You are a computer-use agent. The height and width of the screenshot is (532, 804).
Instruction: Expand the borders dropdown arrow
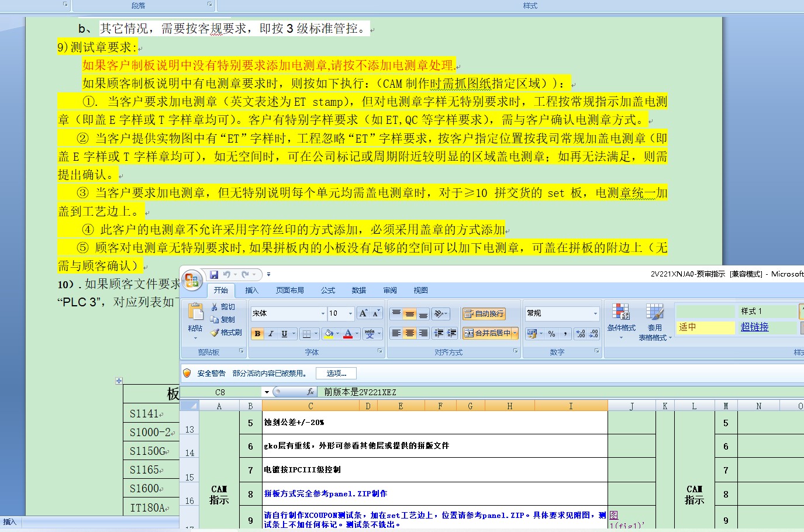coord(316,333)
